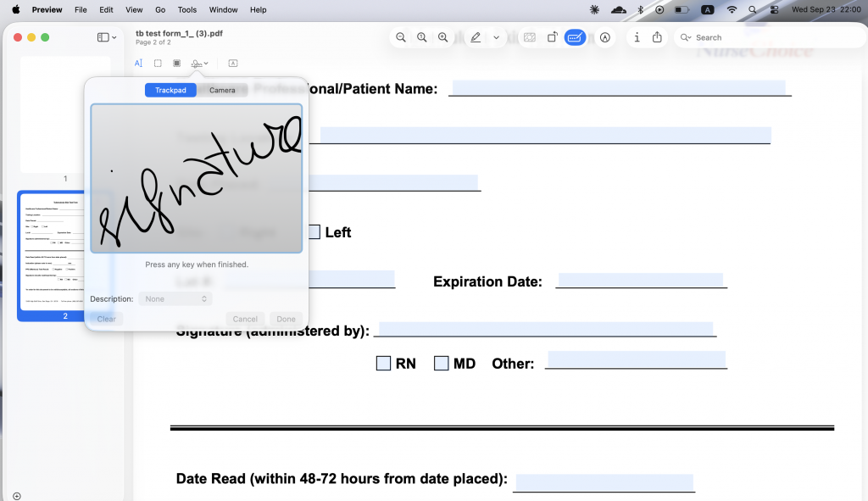Click the Cancel button

tap(245, 319)
